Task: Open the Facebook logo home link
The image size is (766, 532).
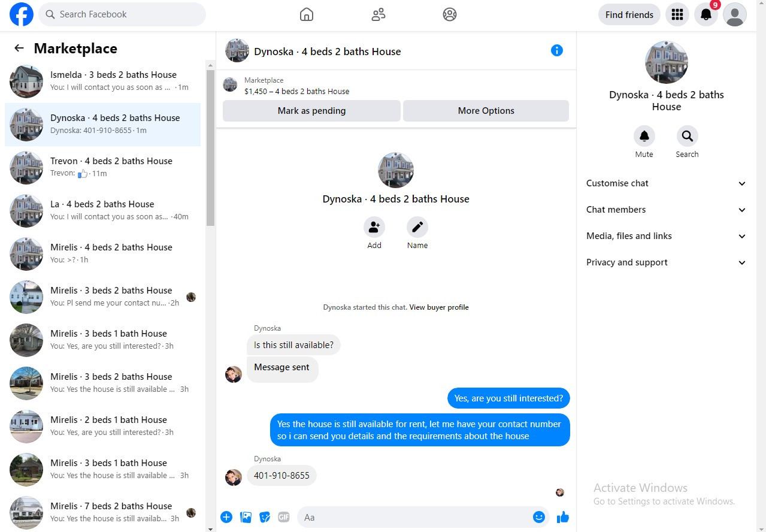Action: point(22,14)
